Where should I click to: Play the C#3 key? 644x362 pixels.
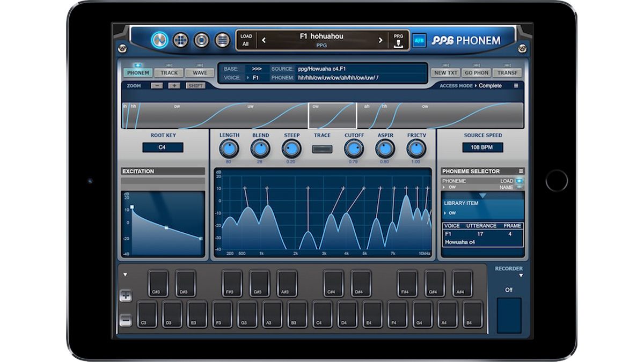point(158,283)
